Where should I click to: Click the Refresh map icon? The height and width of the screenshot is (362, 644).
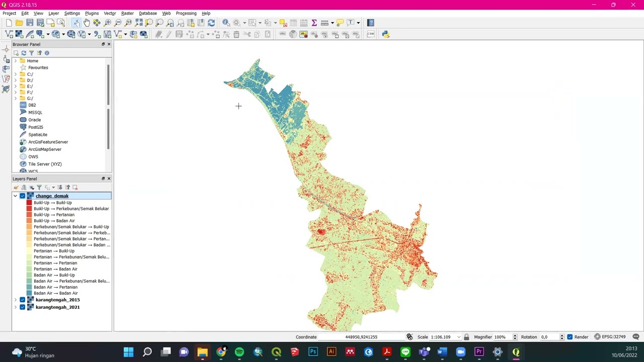(x=211, y=23)
